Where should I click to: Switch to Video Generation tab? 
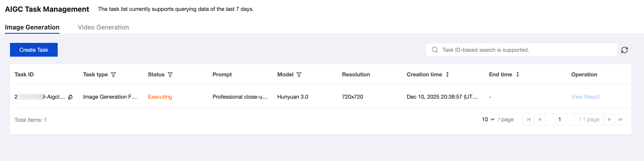point(103,27)
